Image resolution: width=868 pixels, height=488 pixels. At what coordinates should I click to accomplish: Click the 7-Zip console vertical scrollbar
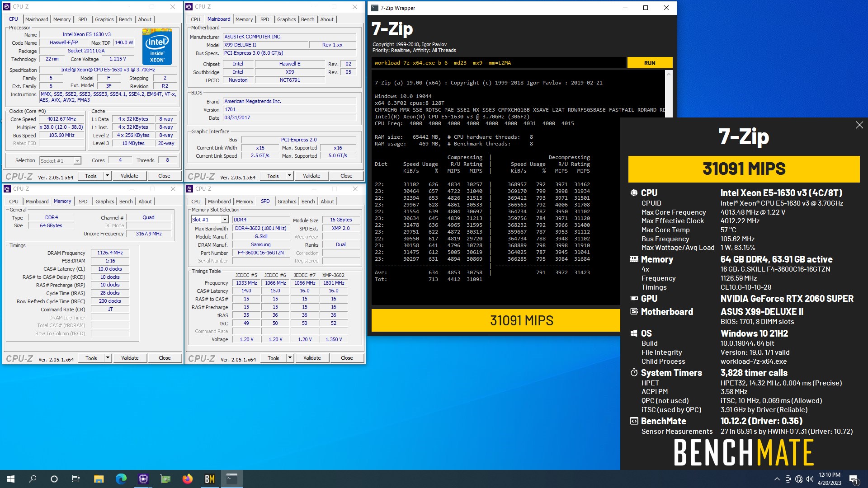[669, 94]
